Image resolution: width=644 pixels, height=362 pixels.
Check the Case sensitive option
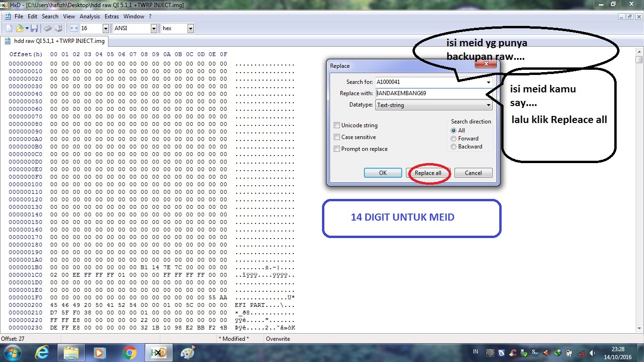(x=337, y=137)
